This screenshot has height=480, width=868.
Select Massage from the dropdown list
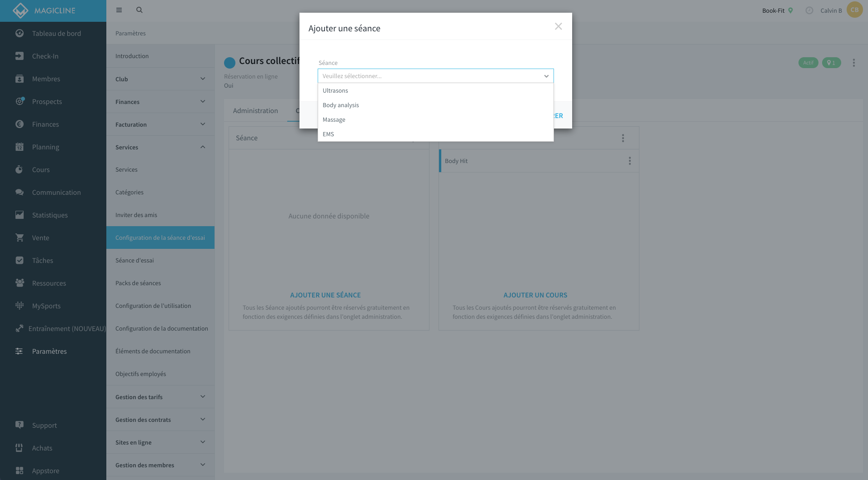click(x=435, y=119)
